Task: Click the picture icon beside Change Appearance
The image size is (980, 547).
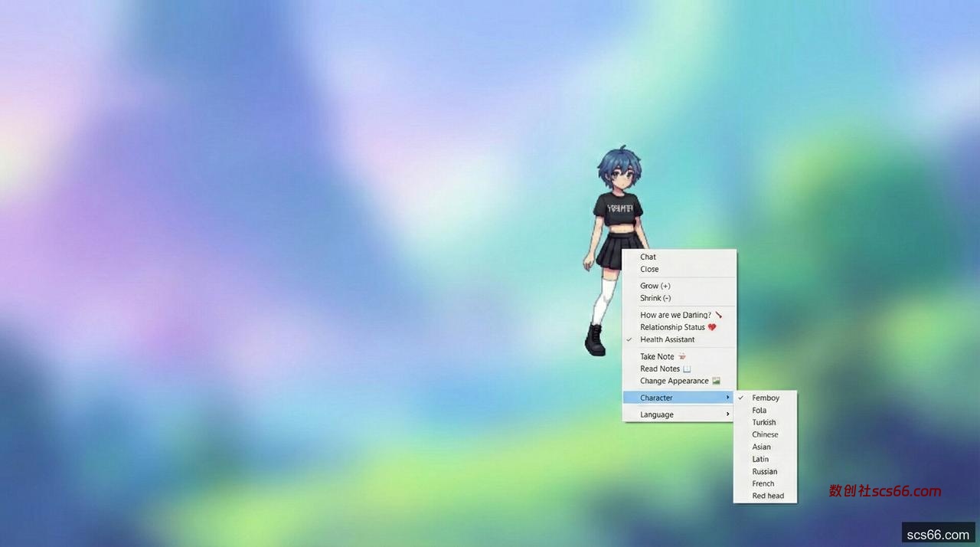Action: [x=716, y=381]
